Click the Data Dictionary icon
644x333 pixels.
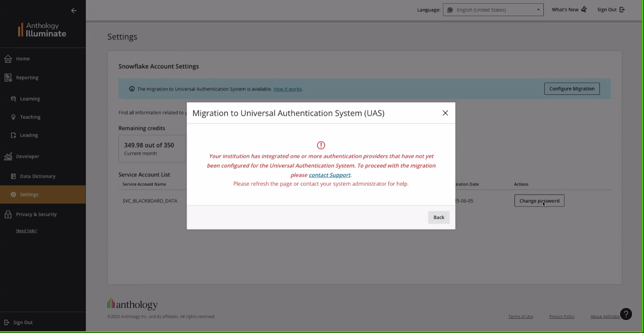13,176
